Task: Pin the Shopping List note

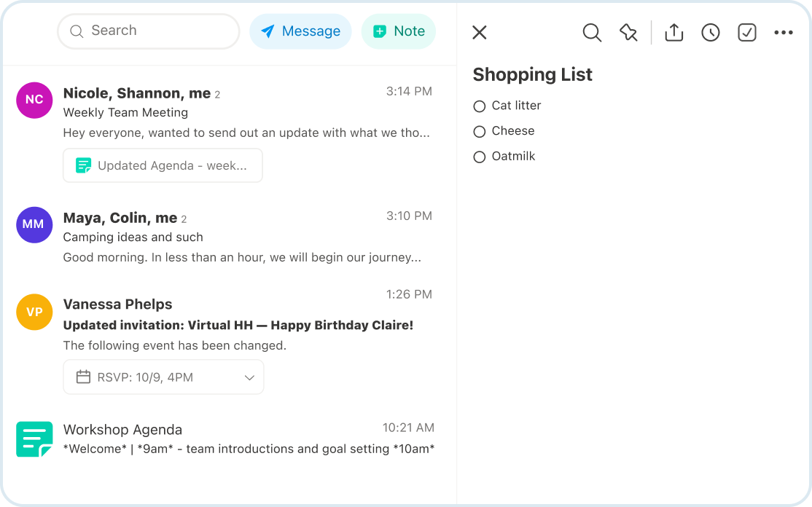Action: 628,33
